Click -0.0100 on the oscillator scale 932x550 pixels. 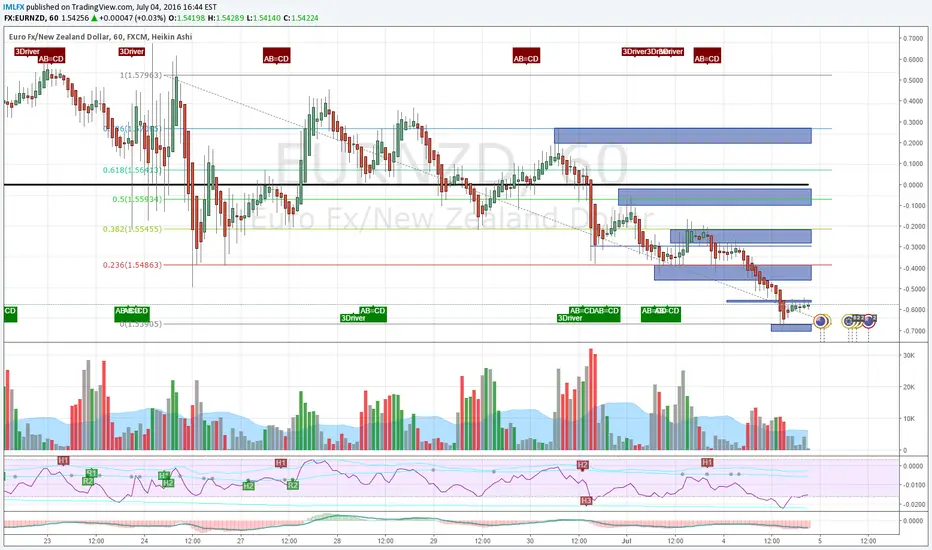[x=911, y=485]
